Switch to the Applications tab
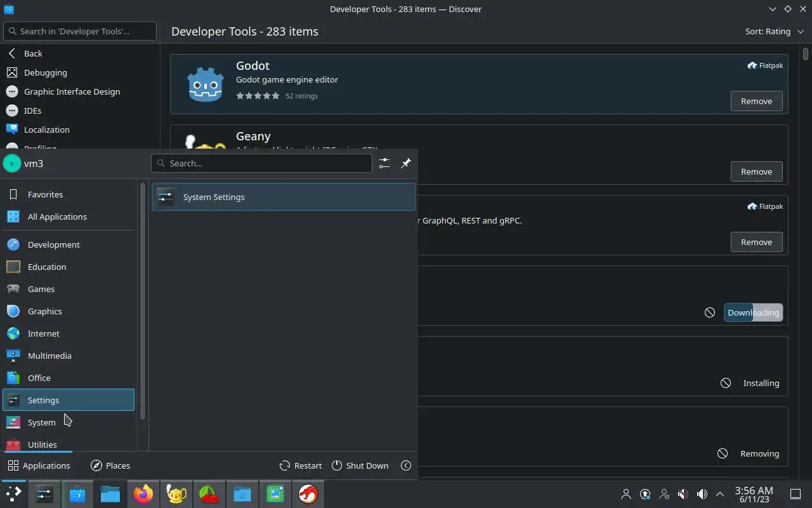Image resolution: width=812 pixels, height=508 pixels. point(39,465)
